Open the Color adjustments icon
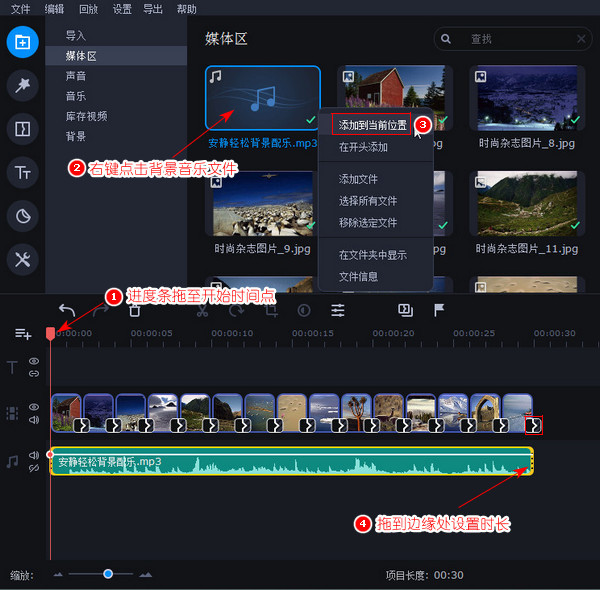600x590 pixels. click(x=304, y=310)
